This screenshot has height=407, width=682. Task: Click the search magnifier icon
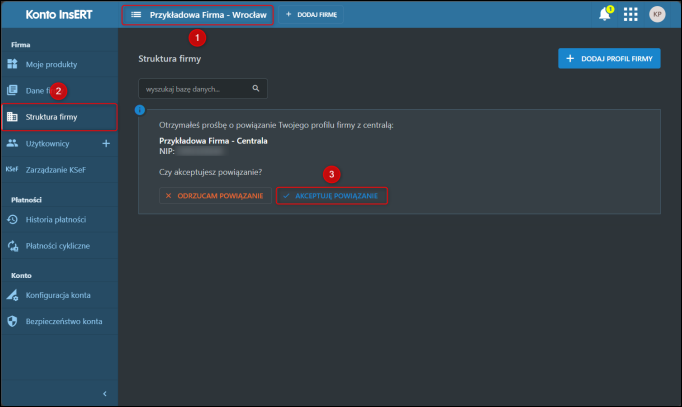pos(256,89)
